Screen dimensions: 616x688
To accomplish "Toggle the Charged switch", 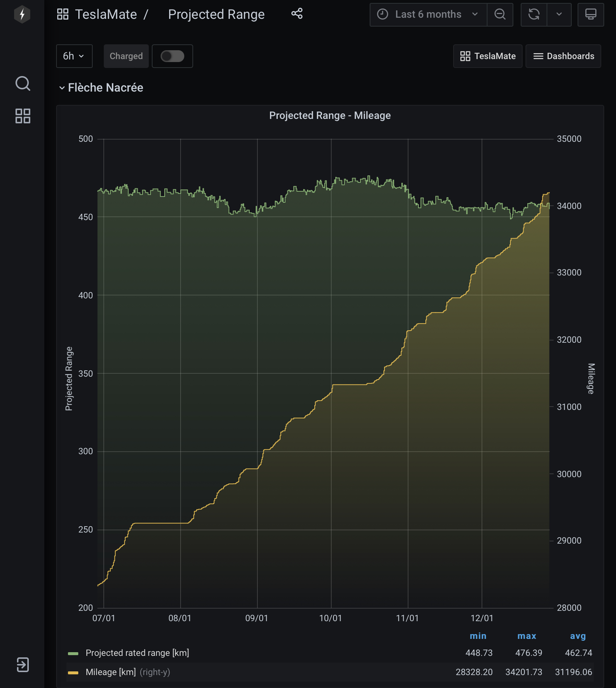I will tap(172, 56).
